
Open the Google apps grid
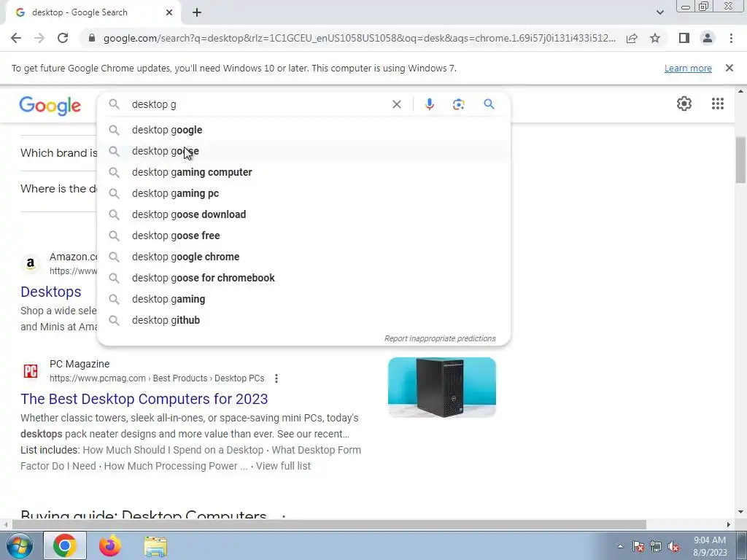click(718, 104)
